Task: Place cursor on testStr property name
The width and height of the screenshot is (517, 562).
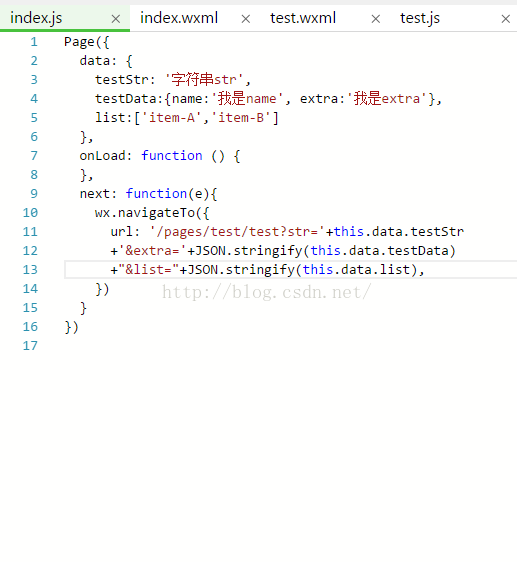Action: (122, 80)
